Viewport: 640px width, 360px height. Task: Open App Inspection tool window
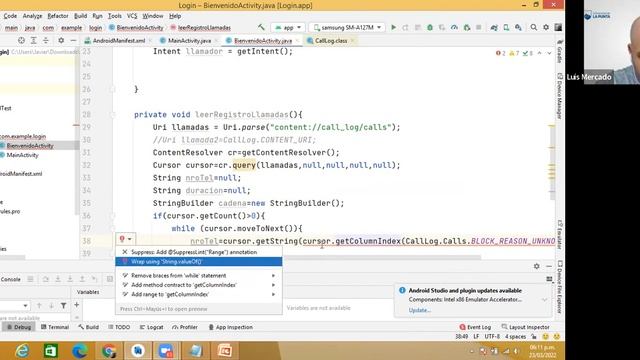point(231,327)
